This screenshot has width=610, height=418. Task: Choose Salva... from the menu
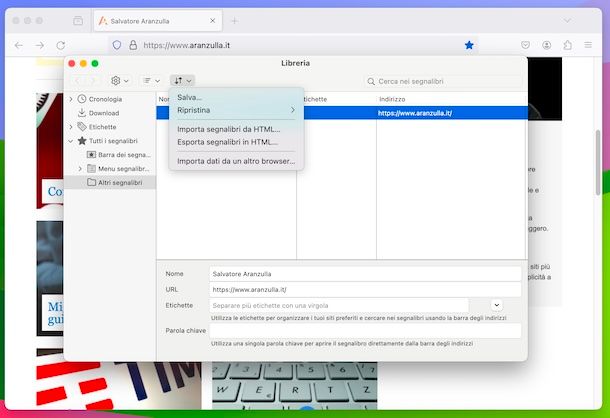189,97
